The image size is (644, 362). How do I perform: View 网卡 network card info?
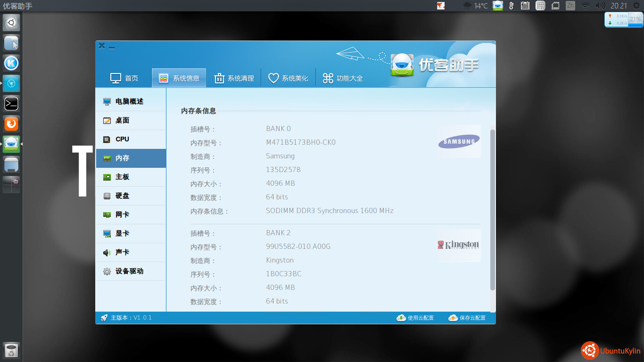pyautogui.click(x=122, y=214)
